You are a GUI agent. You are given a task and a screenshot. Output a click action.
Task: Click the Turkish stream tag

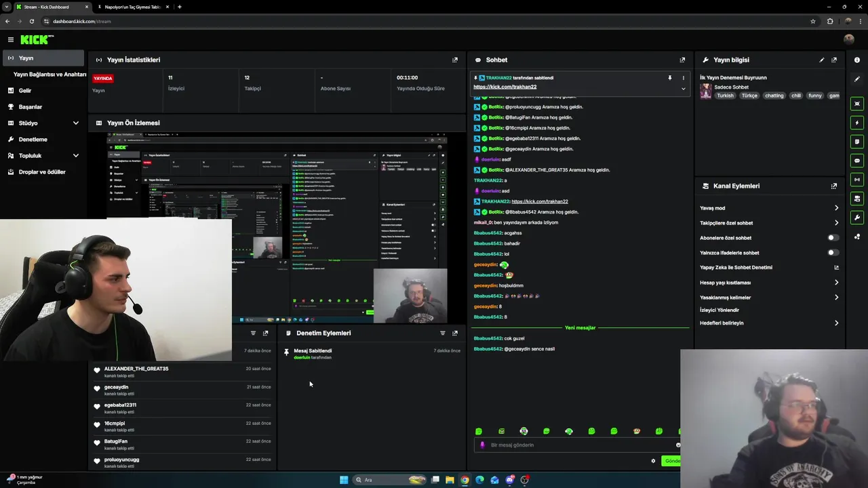coord(725,96)
